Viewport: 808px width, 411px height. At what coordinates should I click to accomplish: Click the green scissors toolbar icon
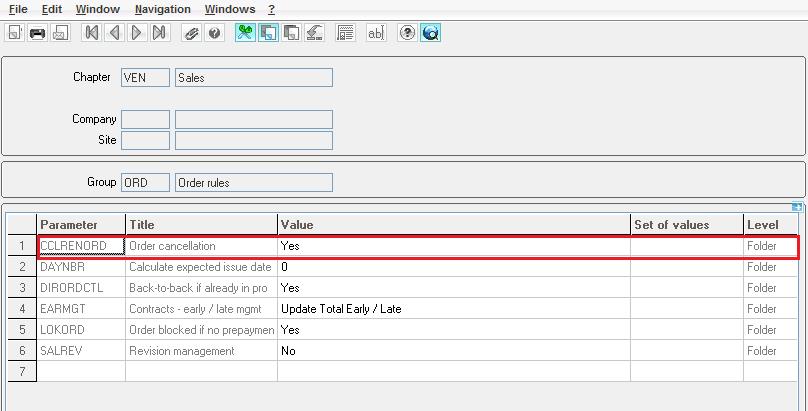[x=245, y=33]
